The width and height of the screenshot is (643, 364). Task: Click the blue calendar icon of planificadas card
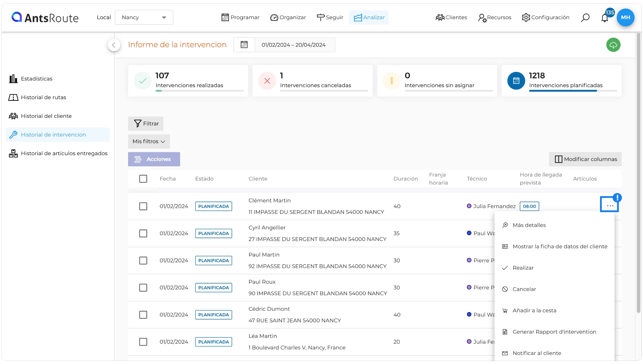click(x=516, y=81)
